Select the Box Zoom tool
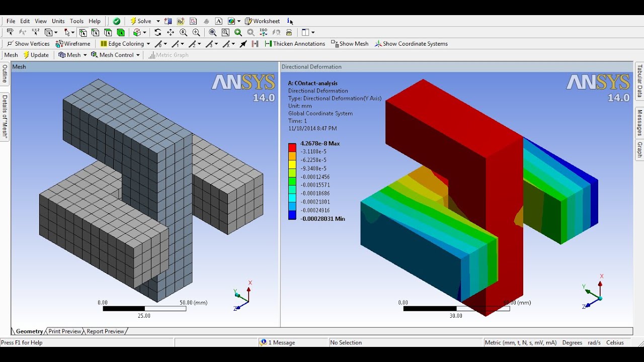 coord(196,32)
